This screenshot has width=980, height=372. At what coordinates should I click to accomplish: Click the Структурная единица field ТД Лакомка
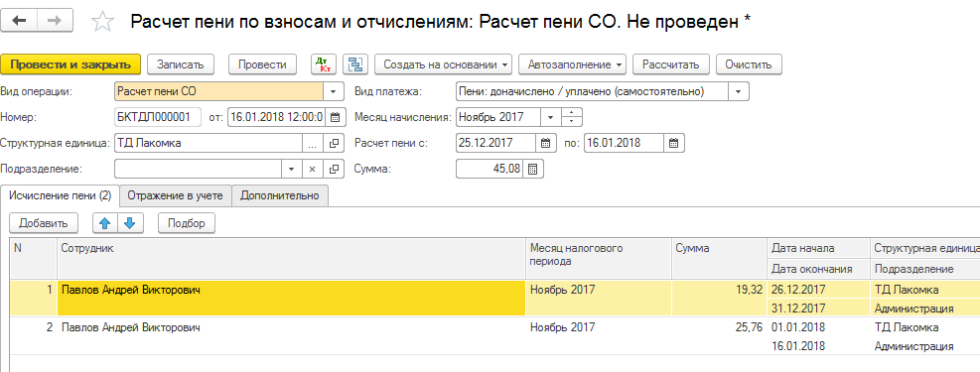click(x=209, y=143)
